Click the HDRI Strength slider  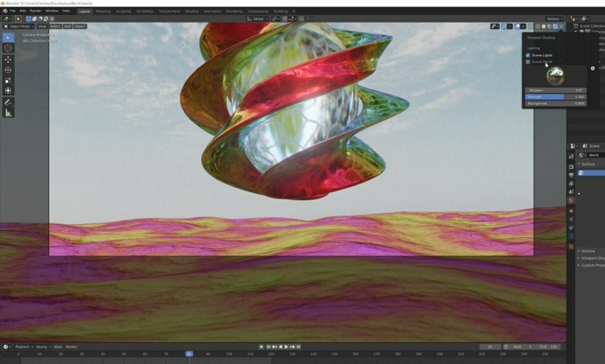555,97
